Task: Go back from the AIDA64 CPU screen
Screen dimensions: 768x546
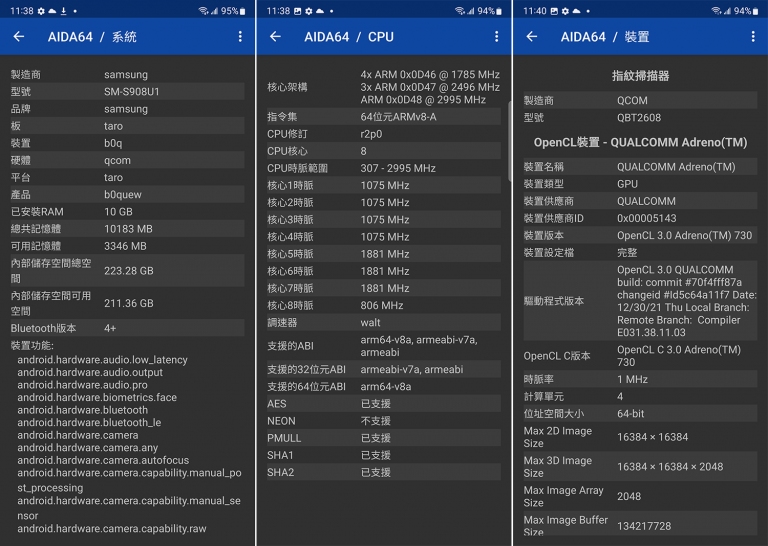Action: coord(275,36)
